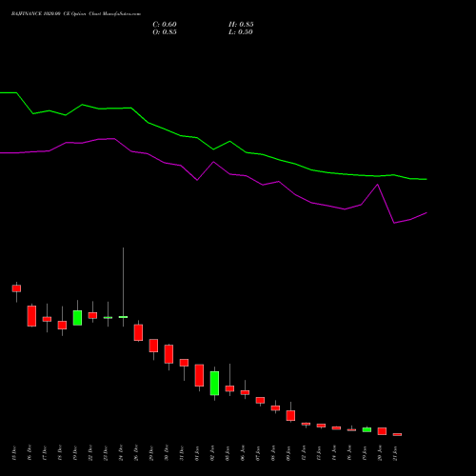Image resolution: width=476 pixels, height=476 pixels.
Task: Click the red candlestick above 16 Dec
Action: 31,316
